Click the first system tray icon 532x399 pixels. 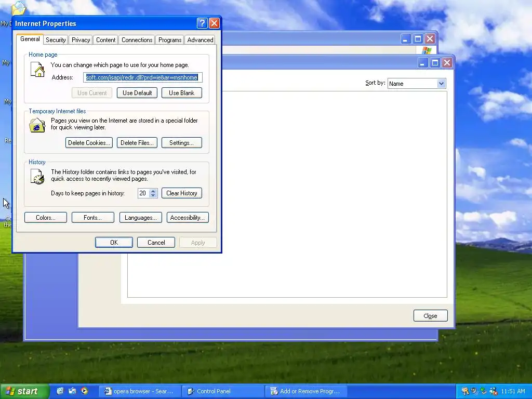click(465, 391)
